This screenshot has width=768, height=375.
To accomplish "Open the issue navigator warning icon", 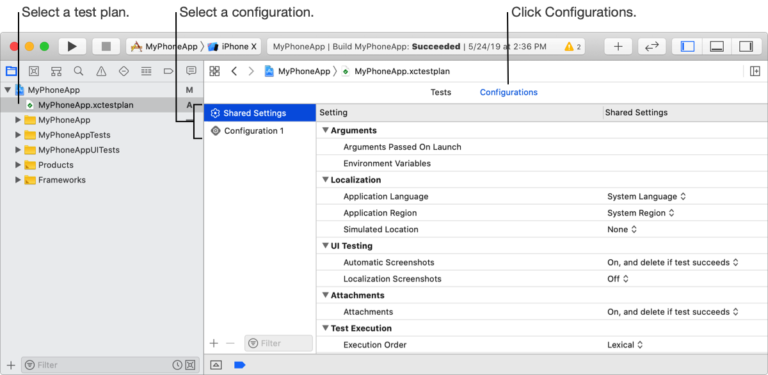I will click(101, 71).
